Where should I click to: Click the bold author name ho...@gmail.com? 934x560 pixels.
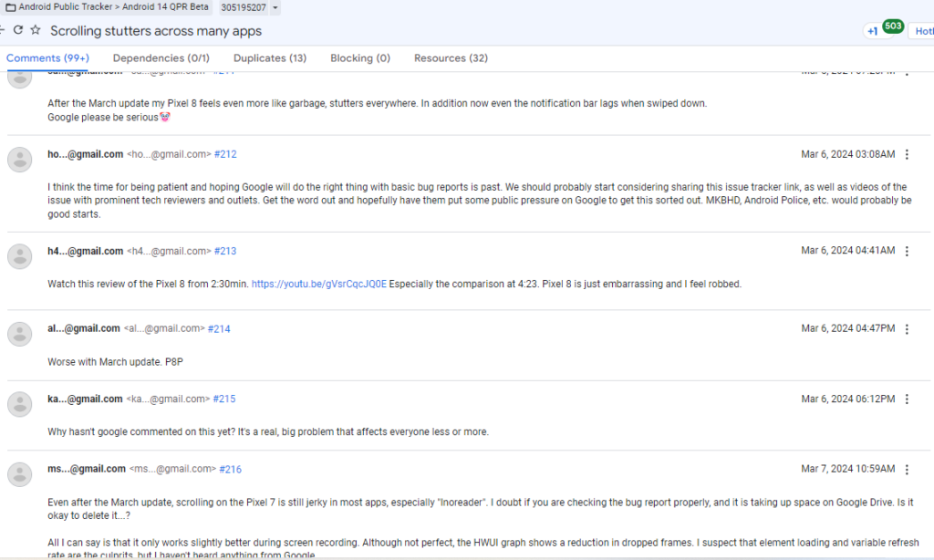click(85, 154)
